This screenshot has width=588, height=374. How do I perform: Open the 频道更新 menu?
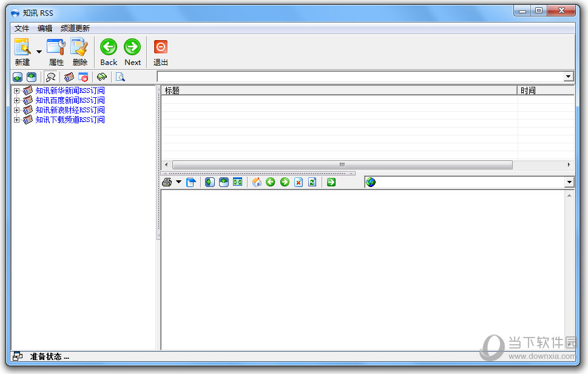[x=75, y=28]
